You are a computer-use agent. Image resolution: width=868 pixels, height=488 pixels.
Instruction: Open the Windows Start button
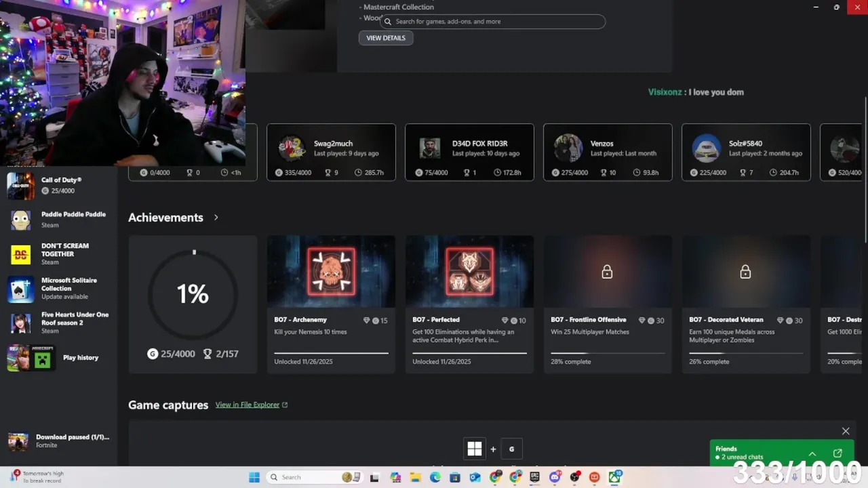254,477
